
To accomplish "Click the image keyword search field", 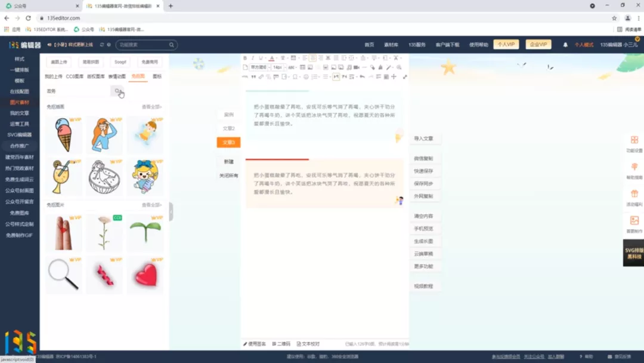I will tap(77, 91).
